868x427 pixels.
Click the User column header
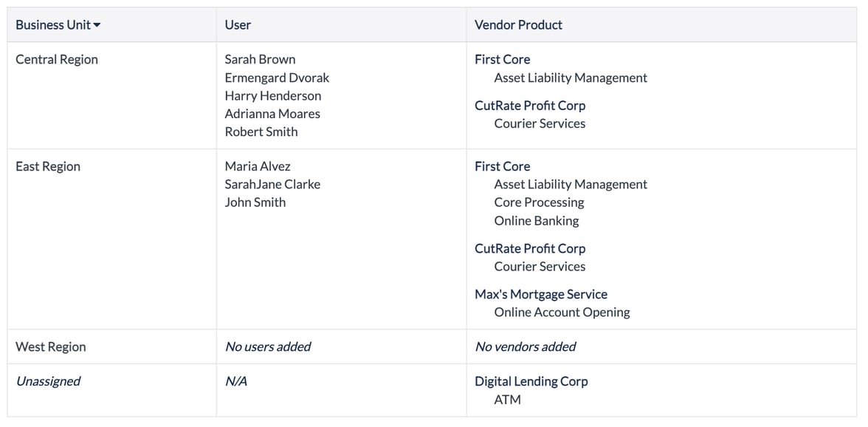[x=238, y=25]
